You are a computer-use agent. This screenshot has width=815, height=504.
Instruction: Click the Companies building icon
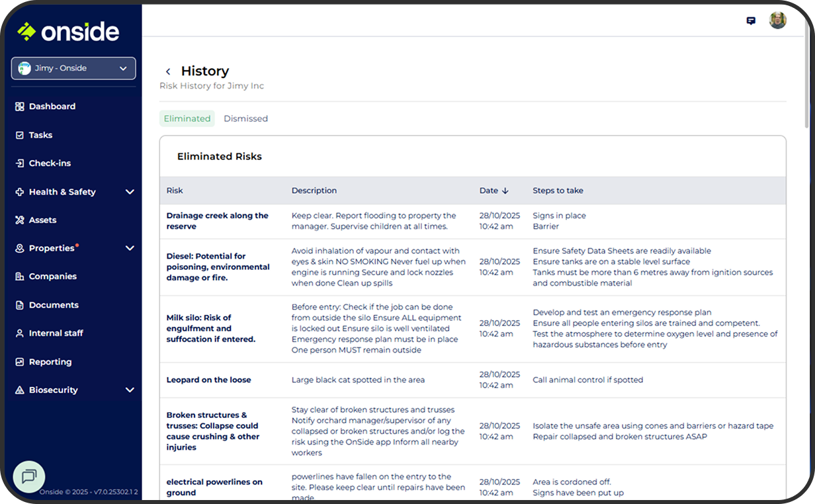20,276
